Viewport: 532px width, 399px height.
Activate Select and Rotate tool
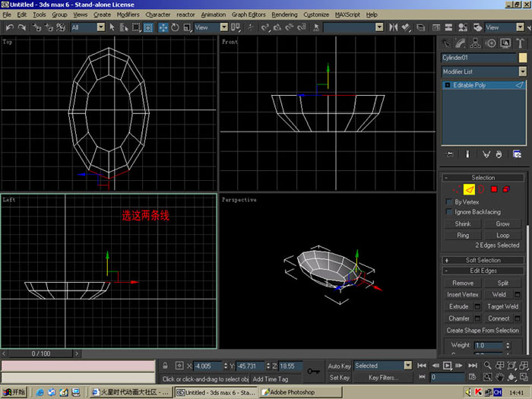(175, 27)
